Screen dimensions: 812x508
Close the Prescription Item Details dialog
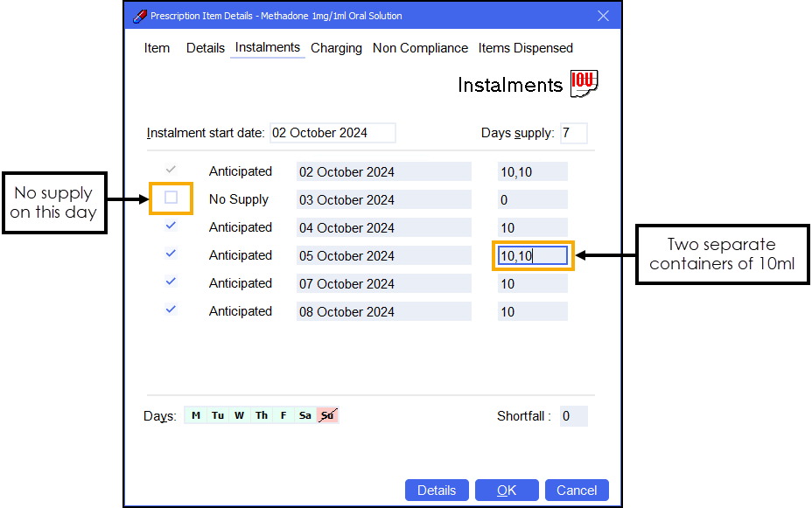pos(603,16)
